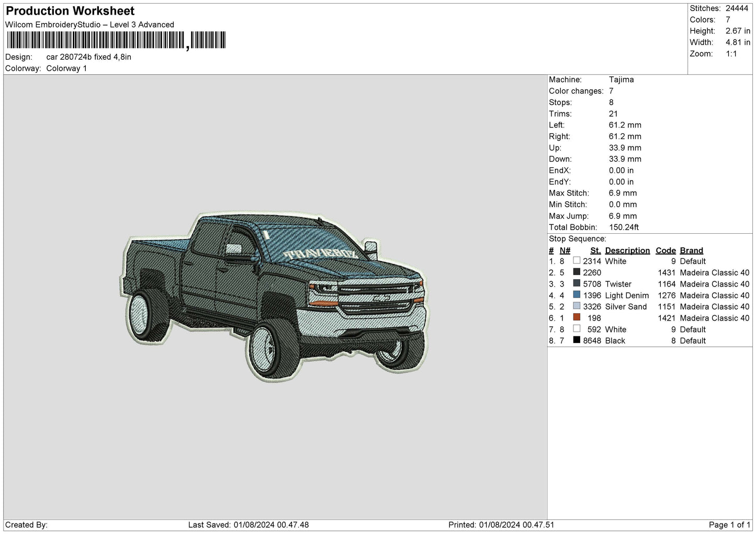
Task: Click 'Wilcom EmbroideryStudio – Level 3 Advanced' text
Action: click(89, 25)
